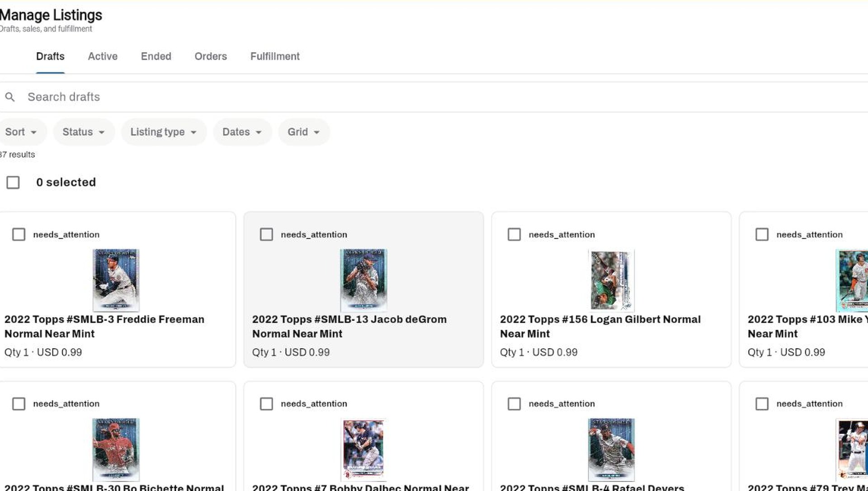868x491 pixels.
Task: Click the Jacob deGrom Qty 1 price line
Action: point(291,352)
